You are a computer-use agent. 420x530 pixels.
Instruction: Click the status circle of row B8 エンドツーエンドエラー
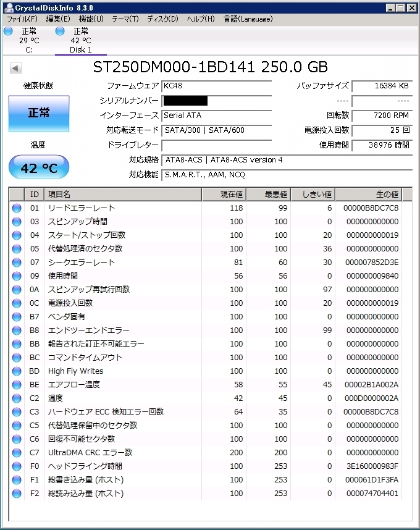click(17, 330)
